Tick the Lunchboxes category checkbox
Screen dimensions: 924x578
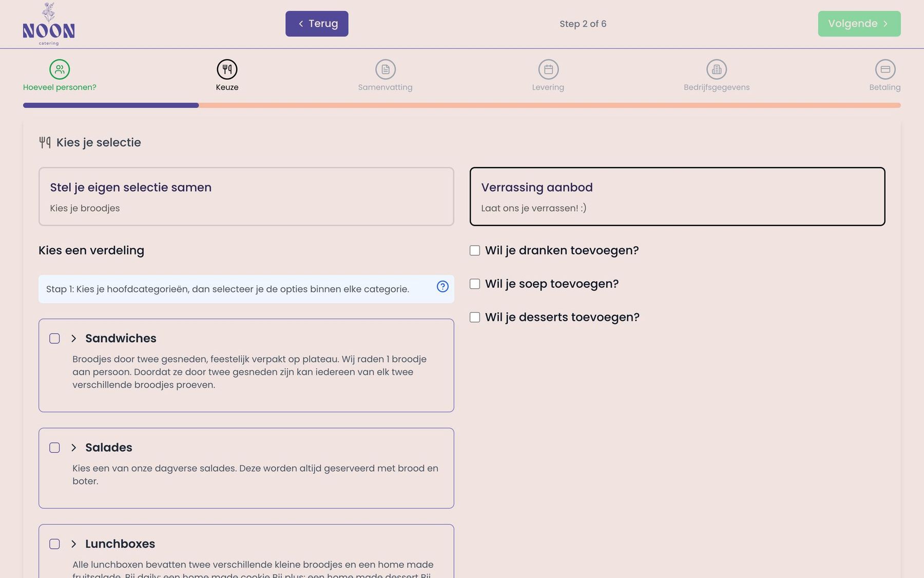click(54, 544)
